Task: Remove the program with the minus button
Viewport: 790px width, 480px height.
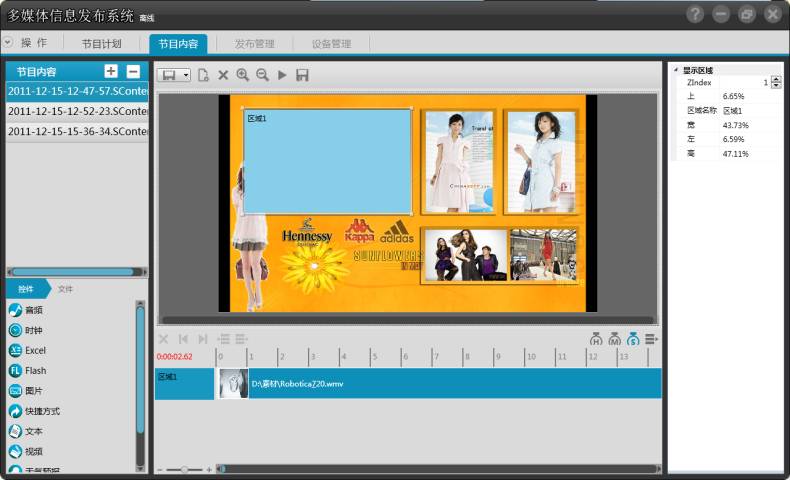Action: pos(133,71)
